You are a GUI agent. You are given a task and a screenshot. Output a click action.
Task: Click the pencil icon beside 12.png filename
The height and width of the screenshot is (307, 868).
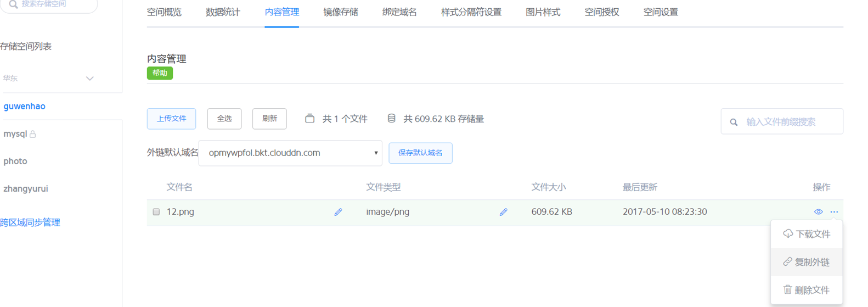pos(338,212)
